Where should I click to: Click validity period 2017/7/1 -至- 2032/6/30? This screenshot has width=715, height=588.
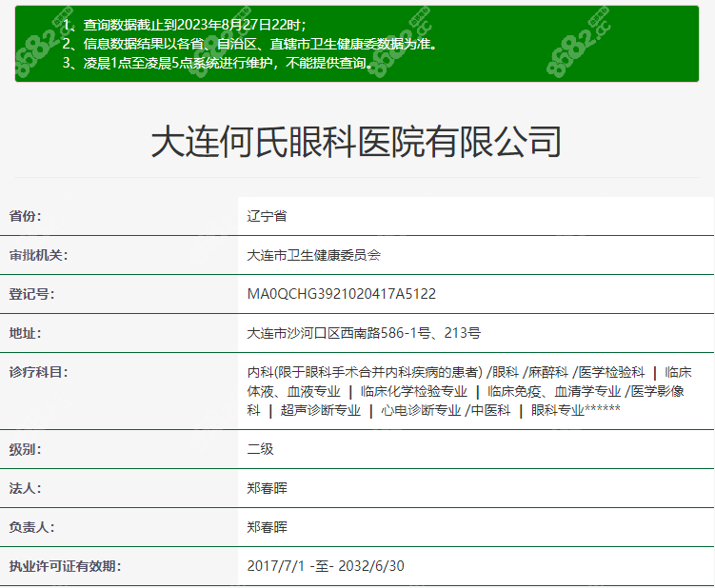(x=326, y=566)
